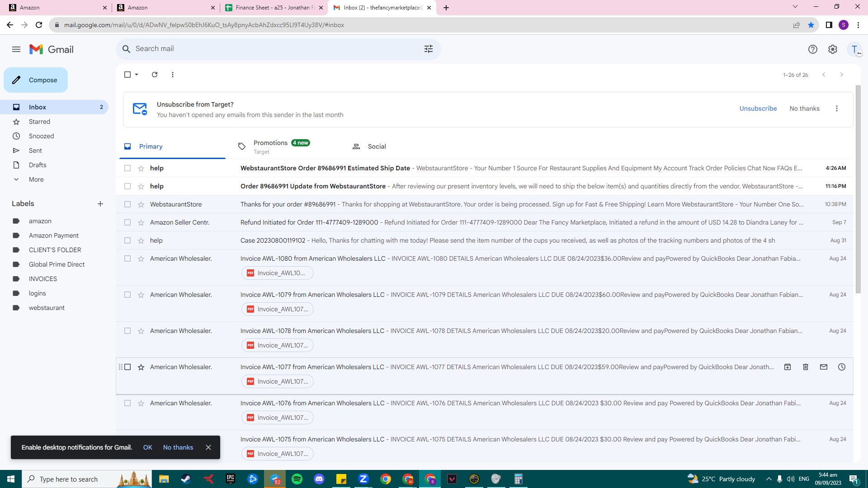The height and width of the screenshot is (488, 868).
Task: Bookmark this page star icon in address bar
Action: point(811,25)
